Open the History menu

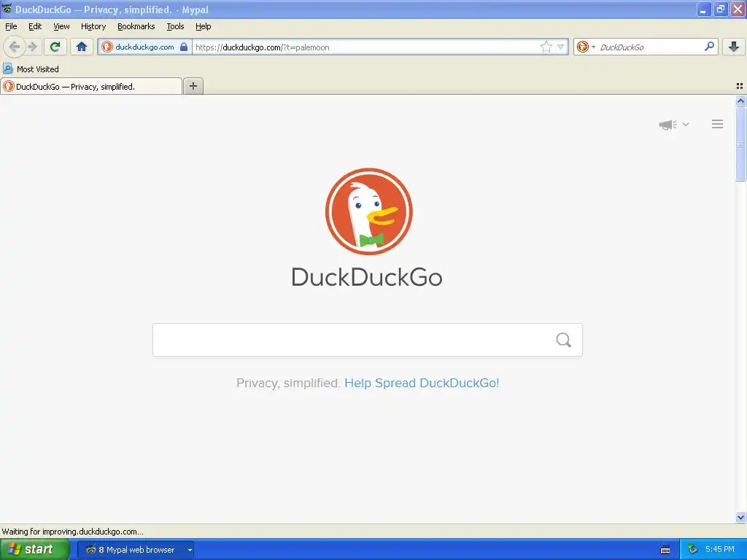tap(93, 26)
